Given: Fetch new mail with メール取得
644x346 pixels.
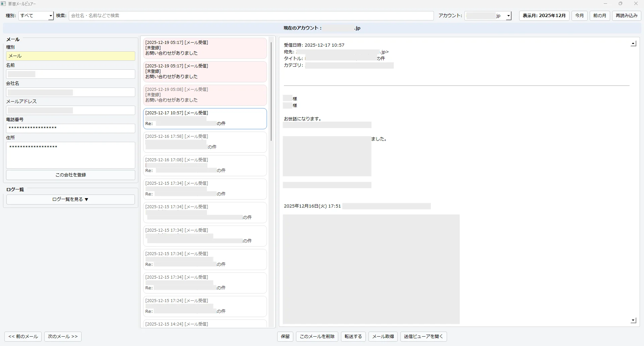Looking at the screenshot, I should point(383,337).
